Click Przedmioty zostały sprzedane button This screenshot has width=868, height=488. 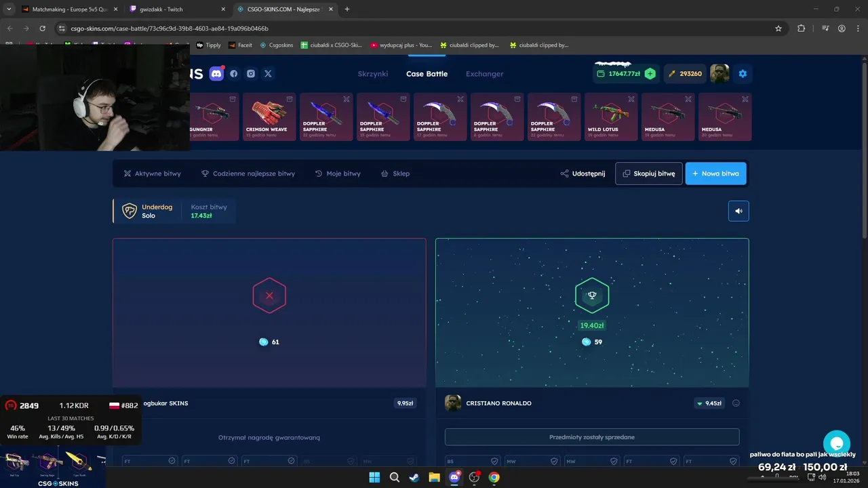pyautogui.click(x=592, y=437)
